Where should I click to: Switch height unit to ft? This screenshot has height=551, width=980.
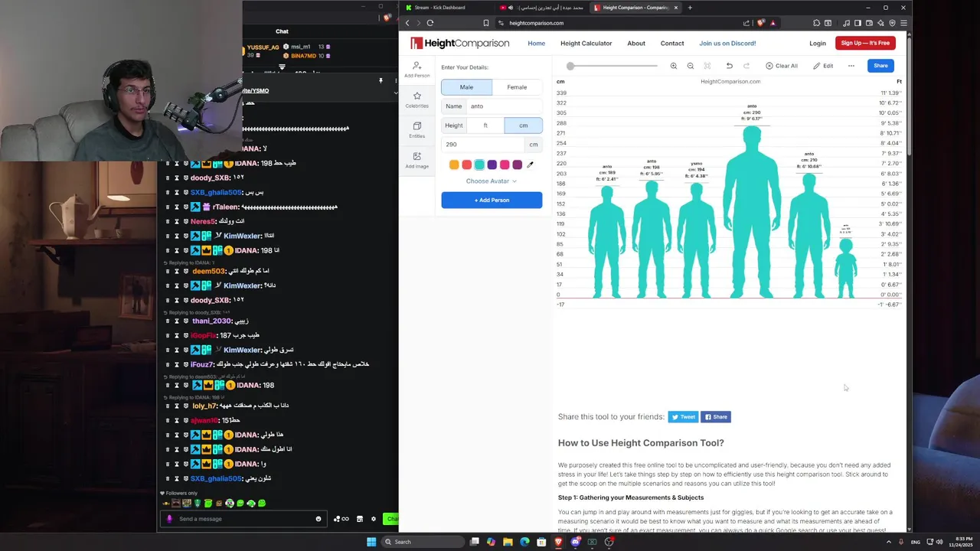coord(485,126)
